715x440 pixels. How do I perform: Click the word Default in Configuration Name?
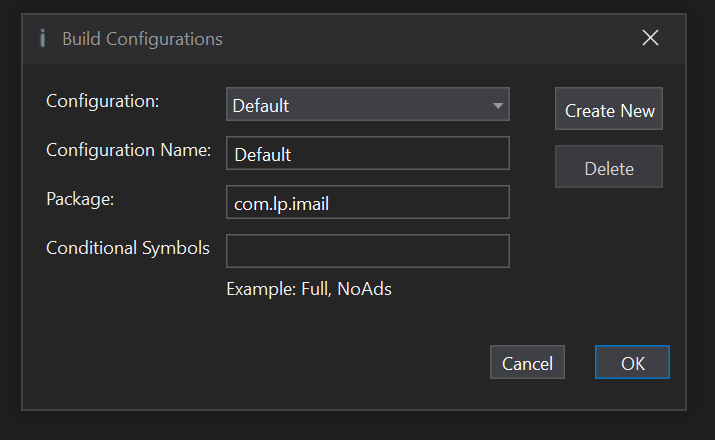(x=262, y=155)
